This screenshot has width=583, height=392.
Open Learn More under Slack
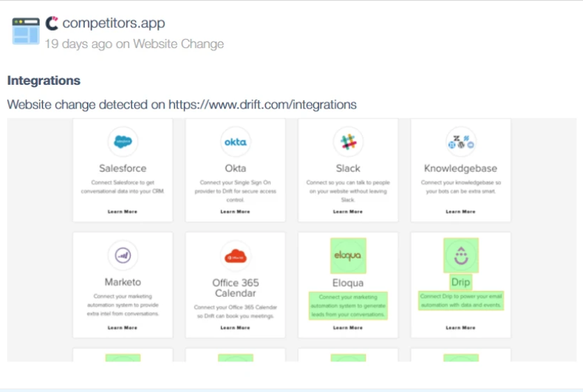348,211
